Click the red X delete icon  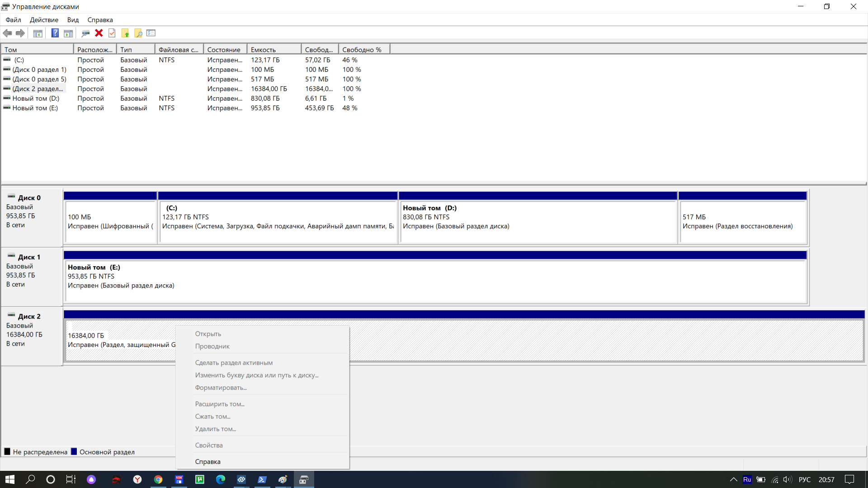[99, 33]
